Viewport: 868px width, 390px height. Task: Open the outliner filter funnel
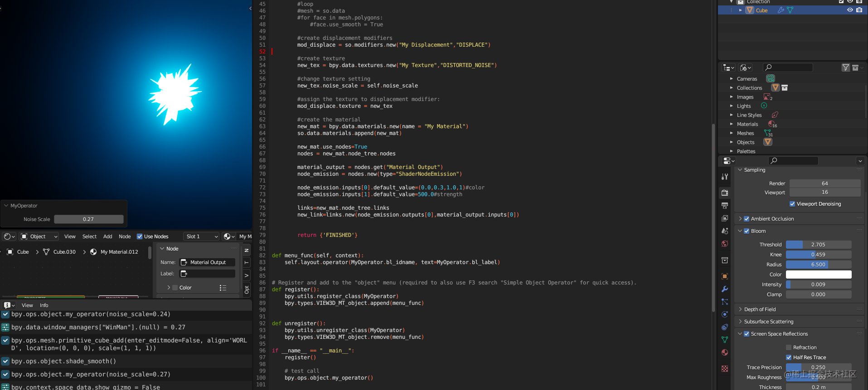click(846, 67)
